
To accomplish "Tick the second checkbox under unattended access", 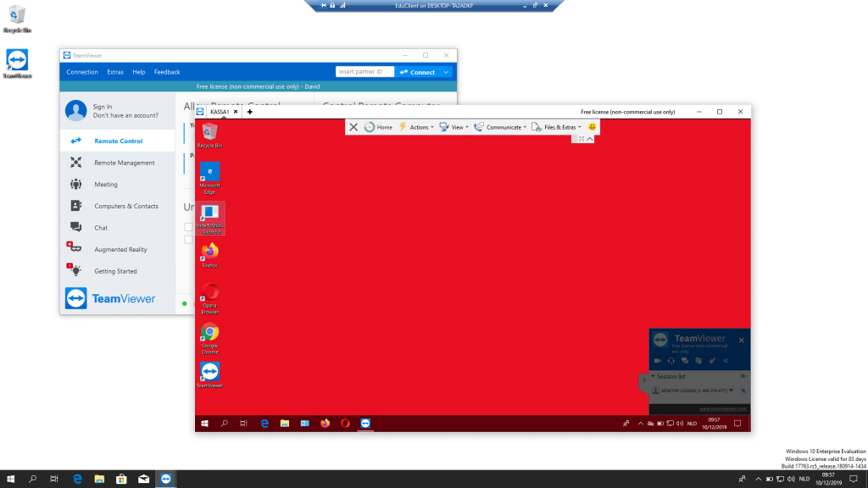I will click(x=189, y=240).
